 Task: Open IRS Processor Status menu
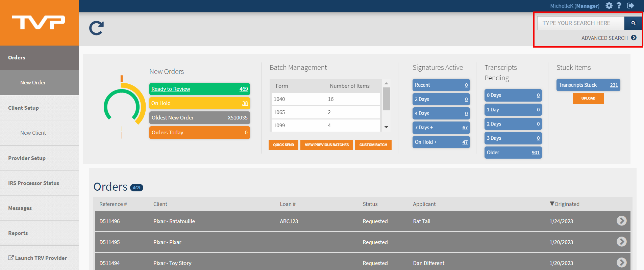[x=40, y=183]
